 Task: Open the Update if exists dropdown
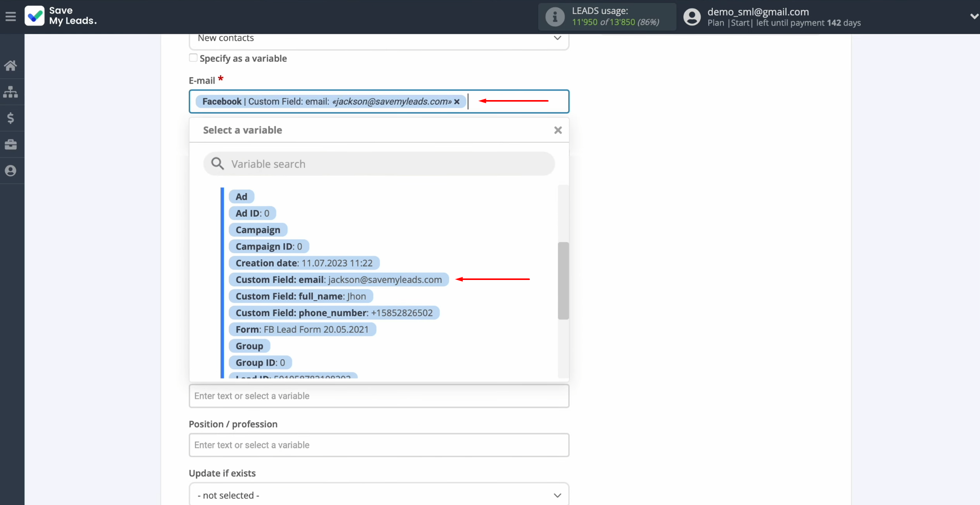click(379, 495)
